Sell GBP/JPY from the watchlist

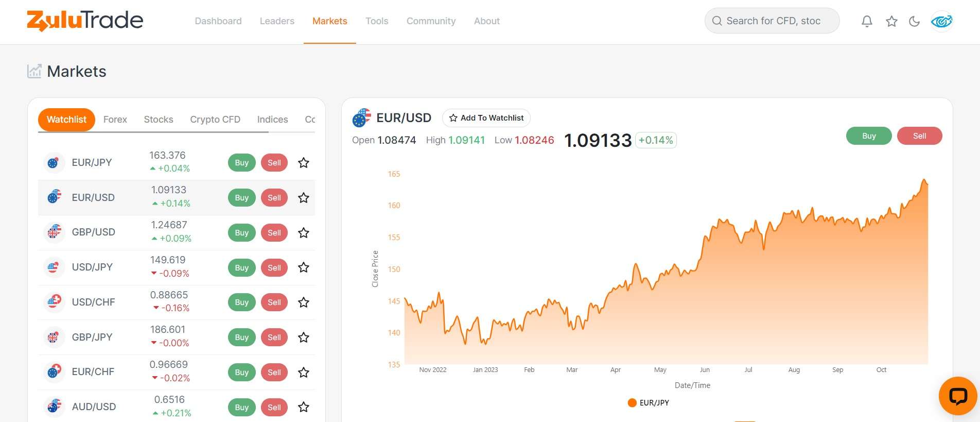tap(274, 337)
